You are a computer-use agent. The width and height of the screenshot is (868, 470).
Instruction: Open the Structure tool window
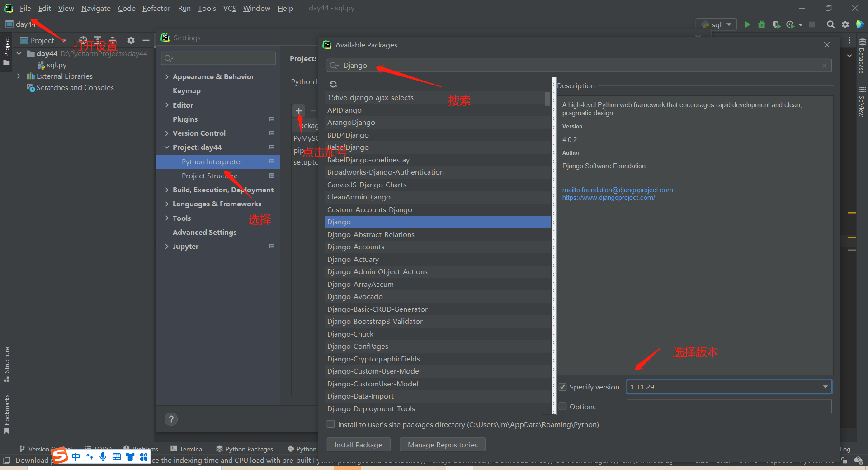pos(7,364)
